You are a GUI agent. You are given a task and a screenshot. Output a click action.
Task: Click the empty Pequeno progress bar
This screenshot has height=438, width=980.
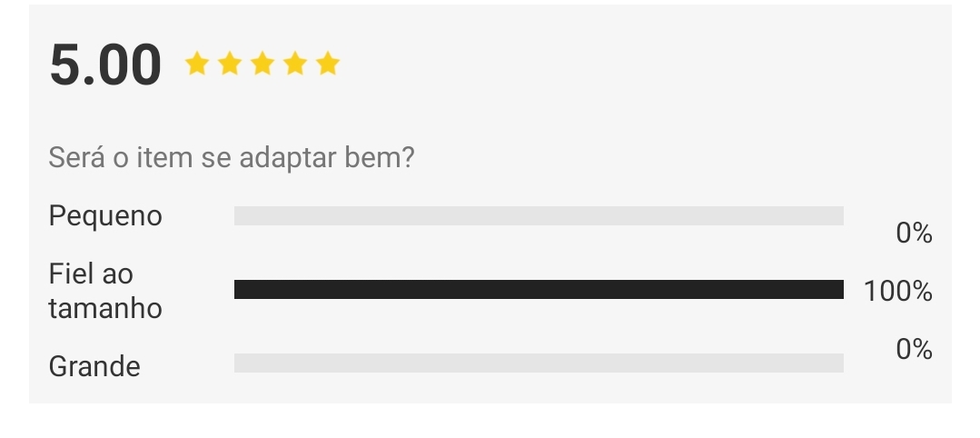point(539,216)
